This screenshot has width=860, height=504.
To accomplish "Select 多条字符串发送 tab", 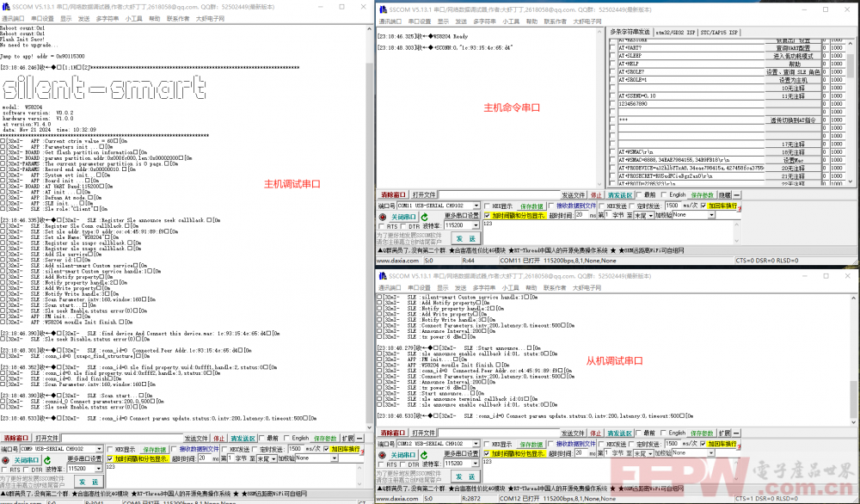I will (x=630, y=32).
